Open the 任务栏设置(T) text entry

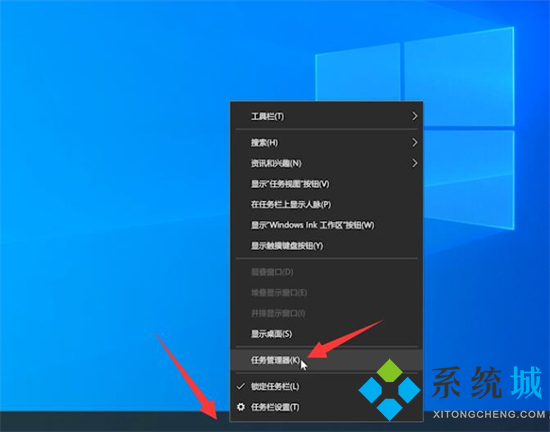click(275, 407)
